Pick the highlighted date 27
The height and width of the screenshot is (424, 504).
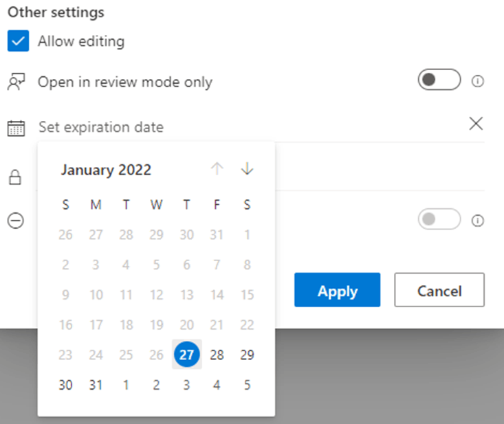point(187,355)
